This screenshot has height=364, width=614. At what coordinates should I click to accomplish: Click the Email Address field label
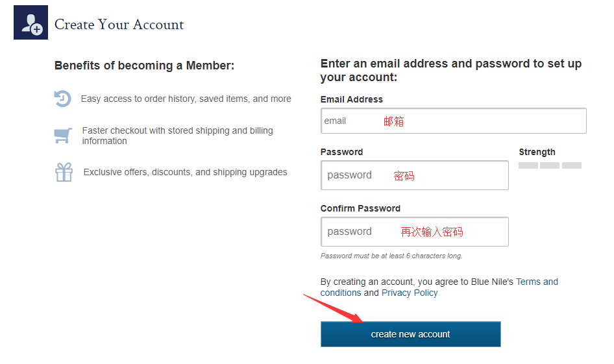(352, 99)
